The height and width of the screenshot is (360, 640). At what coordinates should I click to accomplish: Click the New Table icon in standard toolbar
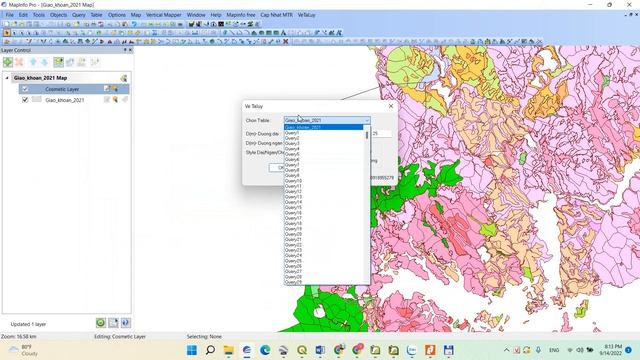pos(7,24)
